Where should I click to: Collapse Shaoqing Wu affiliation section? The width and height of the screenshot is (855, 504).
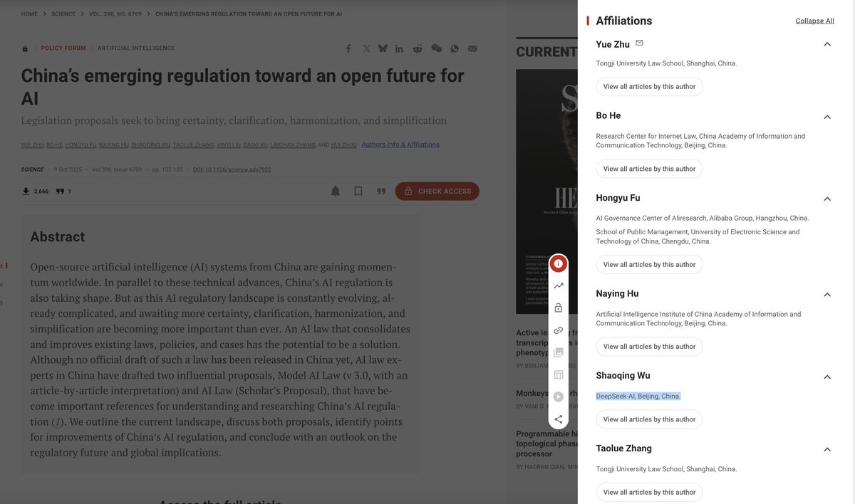point(827,377)
